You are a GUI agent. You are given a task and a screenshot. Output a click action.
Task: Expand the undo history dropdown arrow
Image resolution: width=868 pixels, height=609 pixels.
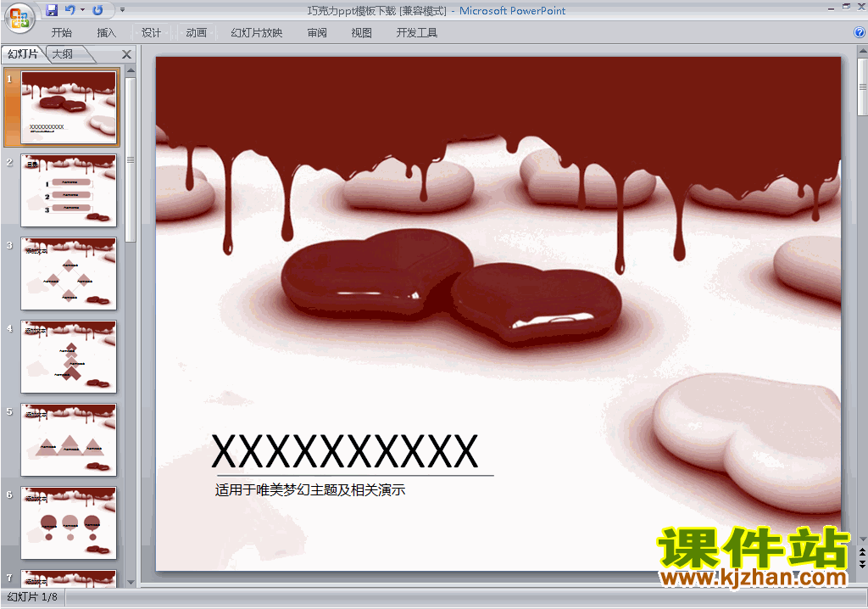click(x=82, y=10)
